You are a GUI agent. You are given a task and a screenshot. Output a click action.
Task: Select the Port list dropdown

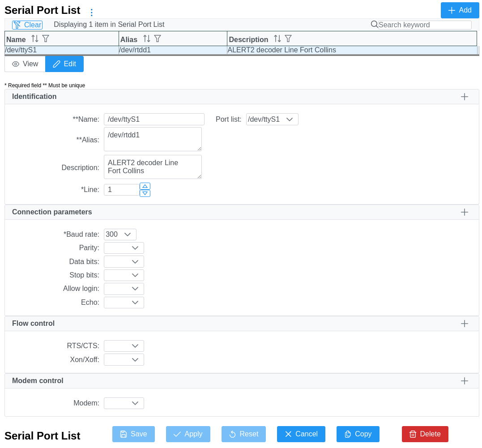click(272, 119)
